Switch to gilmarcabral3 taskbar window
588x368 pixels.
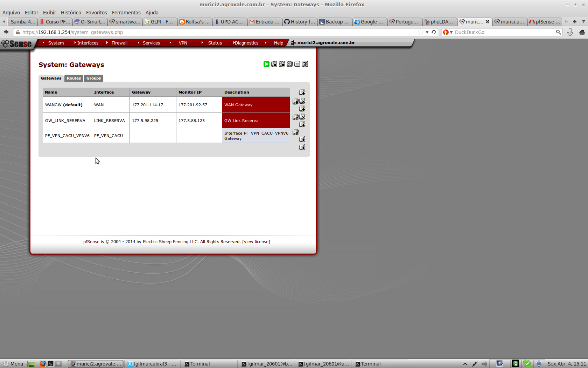[x=152, y=364]
